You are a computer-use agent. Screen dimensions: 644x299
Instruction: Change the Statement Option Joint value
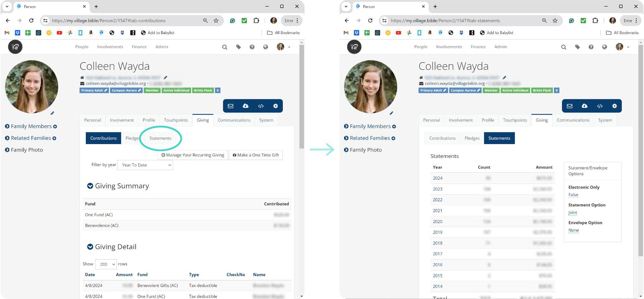(x=573, y=213)
